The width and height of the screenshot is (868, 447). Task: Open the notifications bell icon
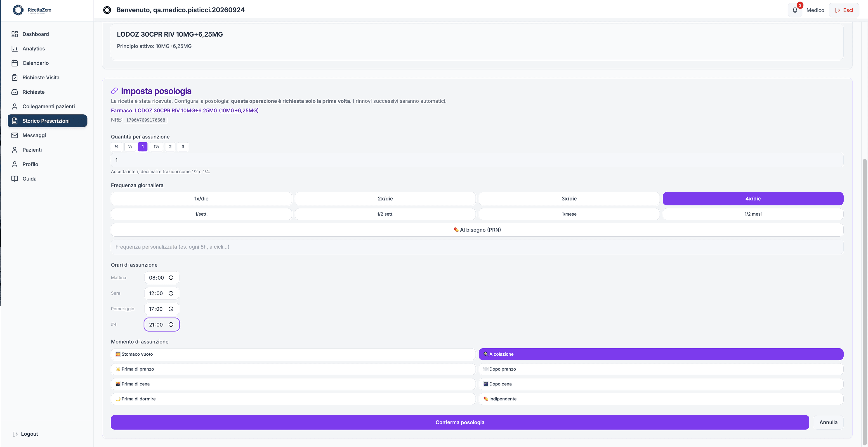tap(795, 10)
